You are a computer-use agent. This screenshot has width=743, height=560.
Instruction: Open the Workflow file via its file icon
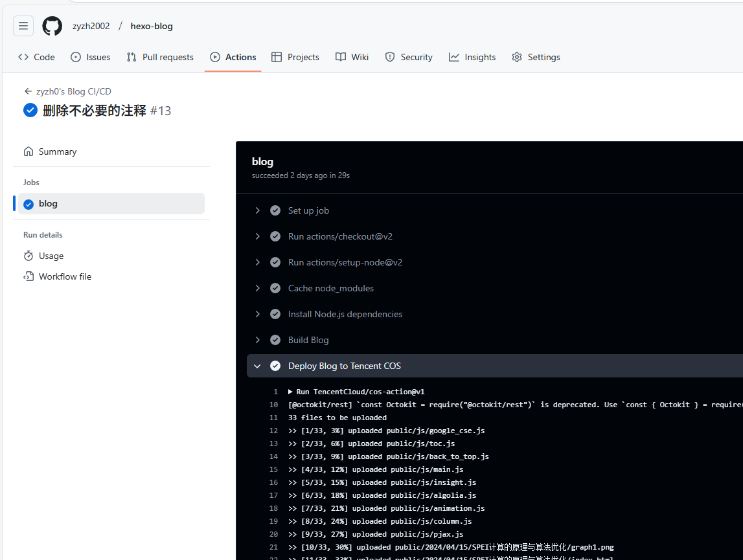[29, 276]
